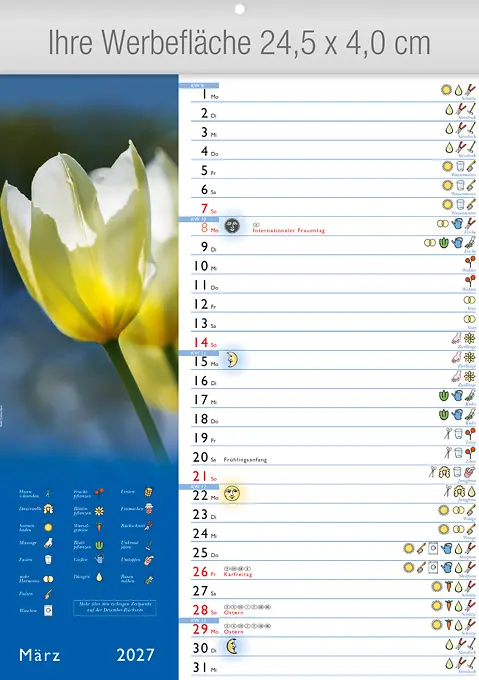Click the scissors icon in the legend
This screenshot has width=479, height=680.
48,494
